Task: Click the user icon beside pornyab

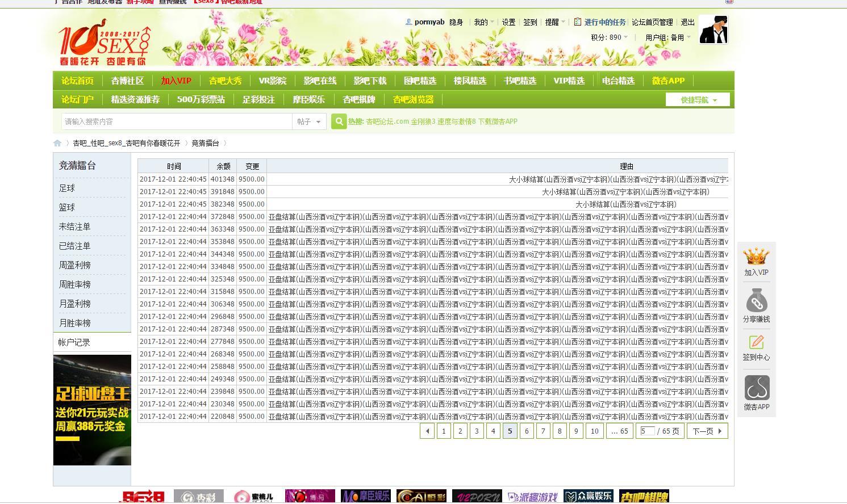Action: [408, 22]
